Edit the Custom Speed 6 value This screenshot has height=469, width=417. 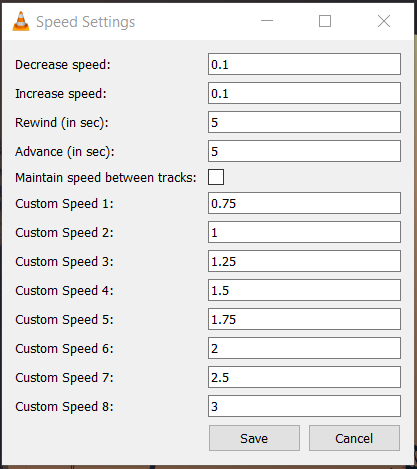click(x=304, y=348)
